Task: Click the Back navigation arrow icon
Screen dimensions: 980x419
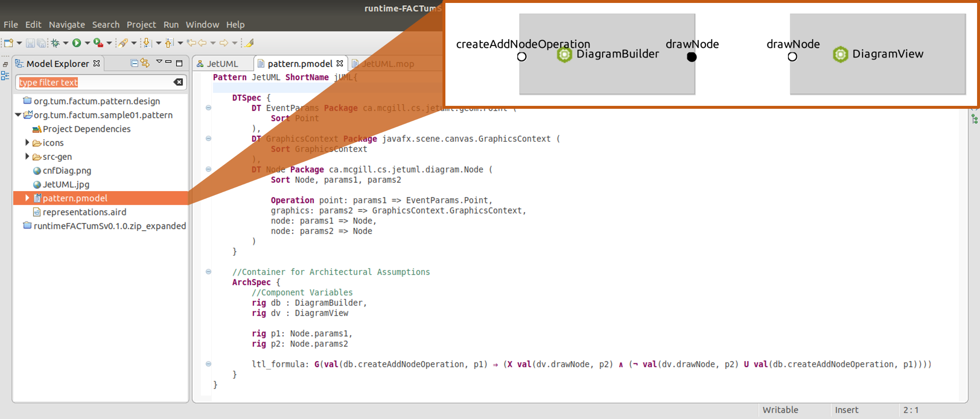Action: (x=202, y=43)
